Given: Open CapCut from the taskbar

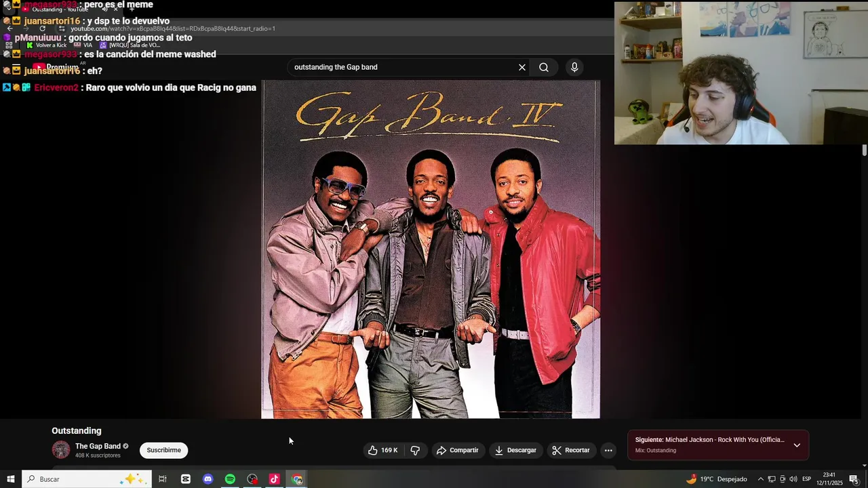Looking at the screenshot, I should (x=186, y=479).
